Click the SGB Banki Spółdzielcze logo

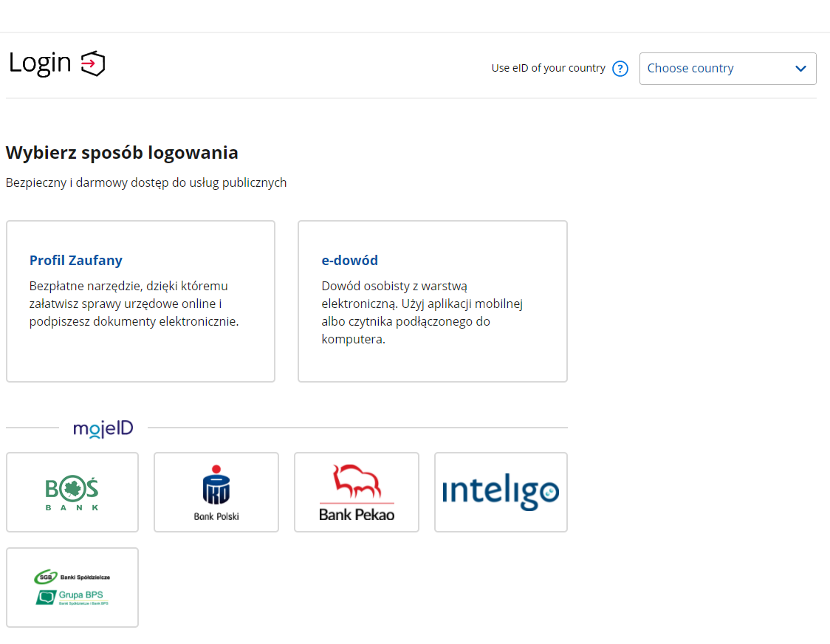[x=72, y=577]
